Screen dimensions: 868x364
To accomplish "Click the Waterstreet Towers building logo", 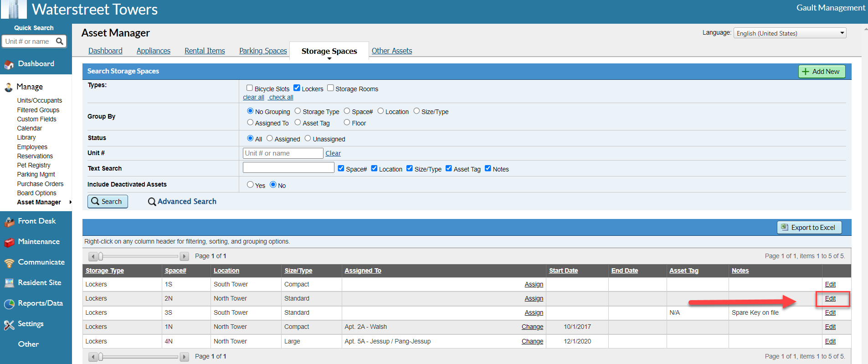I will coord(14,9).
